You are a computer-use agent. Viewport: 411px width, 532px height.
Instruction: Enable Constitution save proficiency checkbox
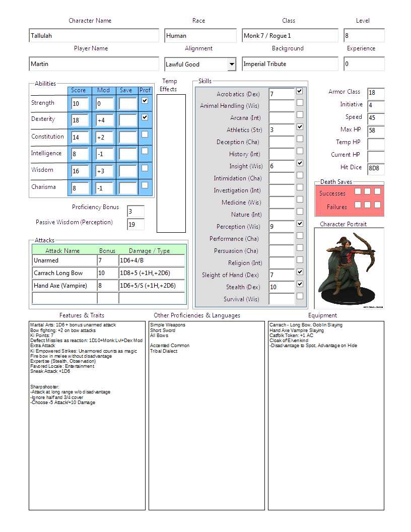[145, 134]
